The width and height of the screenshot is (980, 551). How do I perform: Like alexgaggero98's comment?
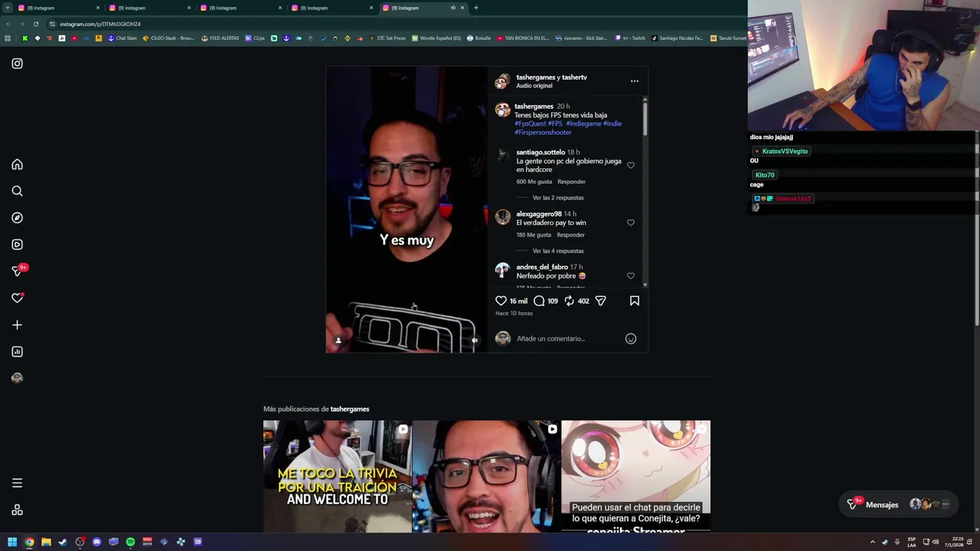631,222
